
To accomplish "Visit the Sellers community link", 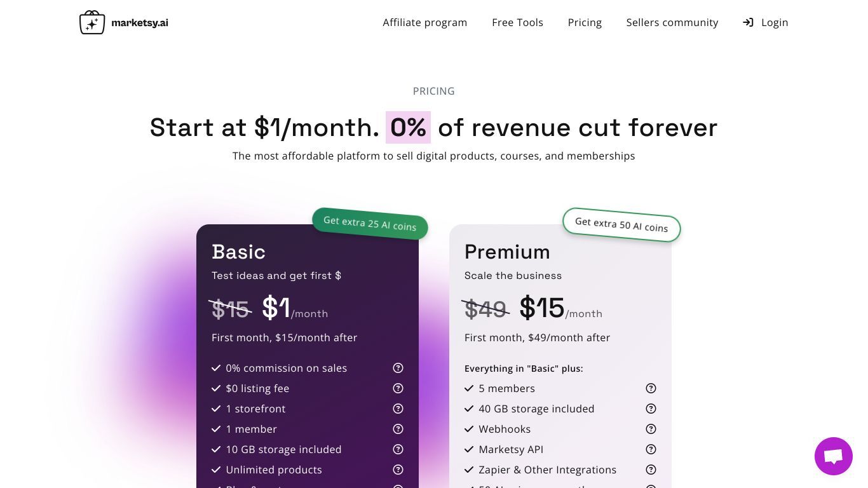I will tap(672, 22).
